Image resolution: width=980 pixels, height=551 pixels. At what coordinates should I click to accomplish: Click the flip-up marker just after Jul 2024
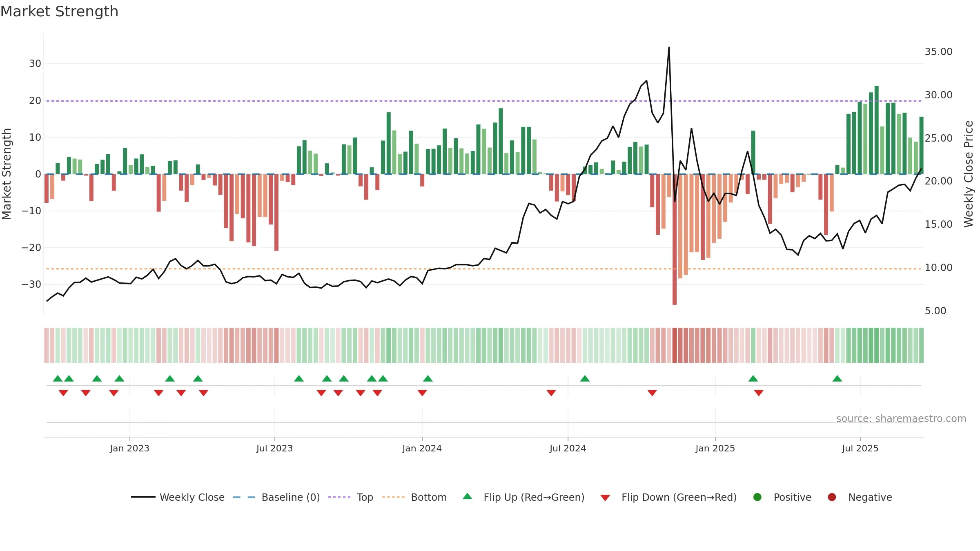tap(585, 378)
